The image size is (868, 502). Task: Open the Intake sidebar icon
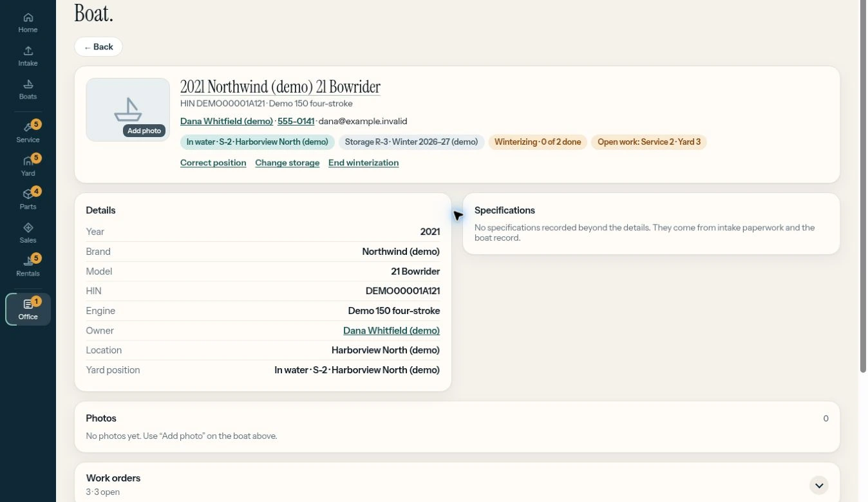tap(28, 56)
